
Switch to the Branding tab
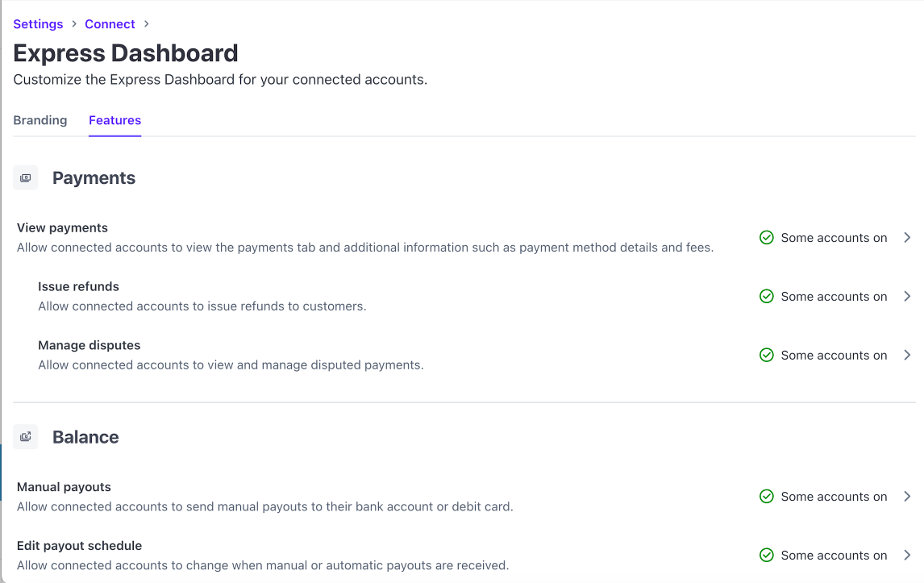tap(40, 120)
